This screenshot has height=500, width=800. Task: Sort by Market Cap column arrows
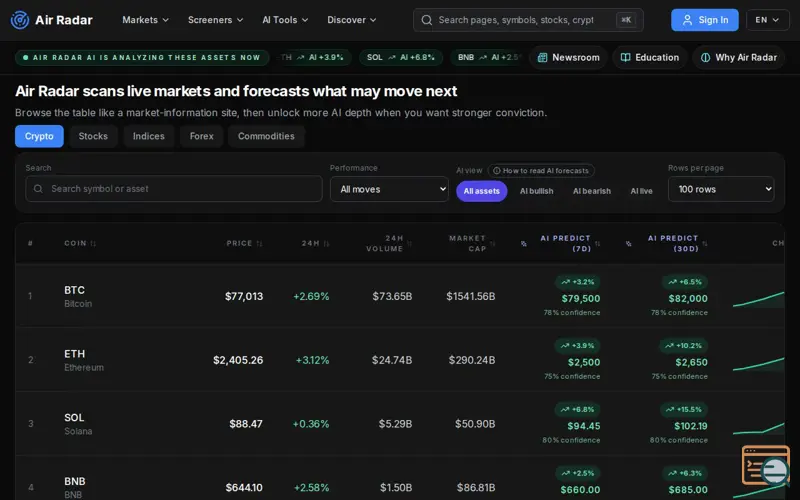[x=492, y=243]
